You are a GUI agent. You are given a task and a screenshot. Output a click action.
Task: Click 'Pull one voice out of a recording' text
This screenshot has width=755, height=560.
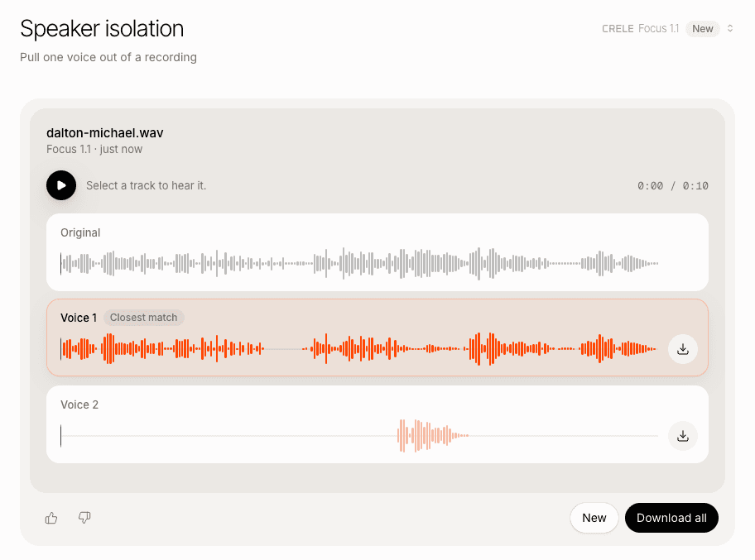[108, 57]
